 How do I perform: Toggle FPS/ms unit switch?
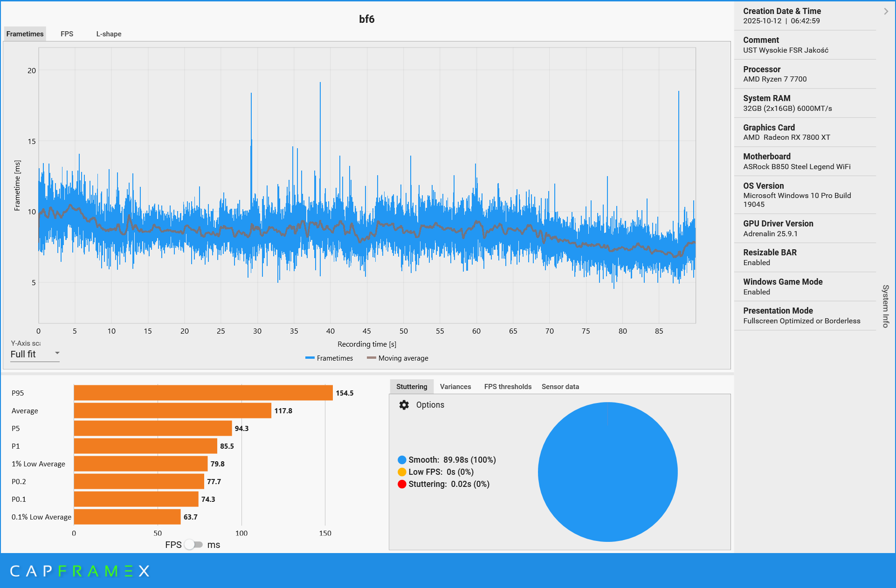193,545
